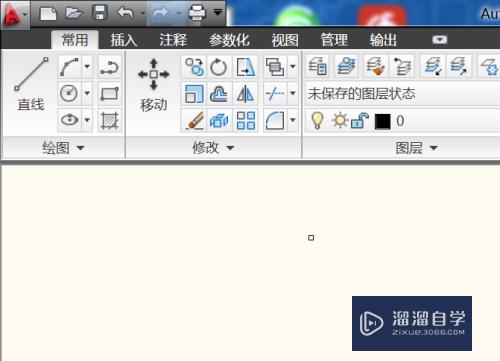
Task: Click the black layer 0 color swatch
Action: [382, 121]
